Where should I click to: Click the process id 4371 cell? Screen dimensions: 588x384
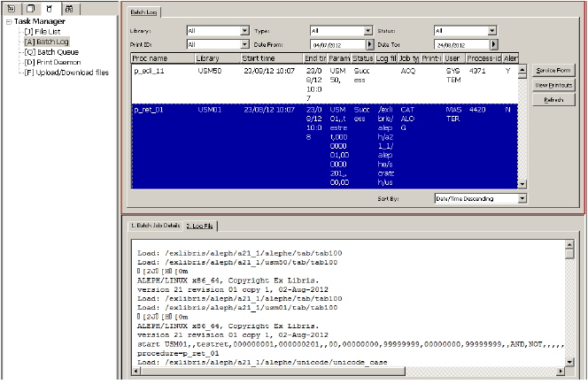[477, 71]
